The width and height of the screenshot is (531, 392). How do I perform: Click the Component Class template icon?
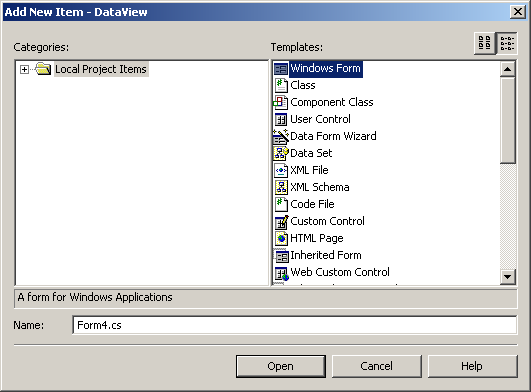click(x=280, y=103)
